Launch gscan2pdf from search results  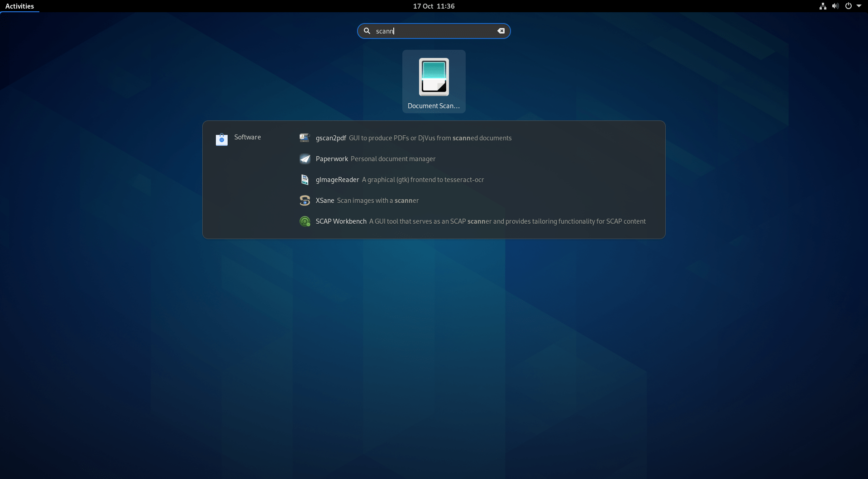click(331, 138)
